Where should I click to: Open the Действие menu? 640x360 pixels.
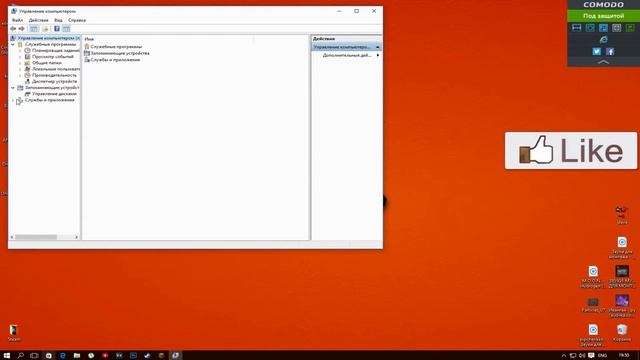pos(38,20)
